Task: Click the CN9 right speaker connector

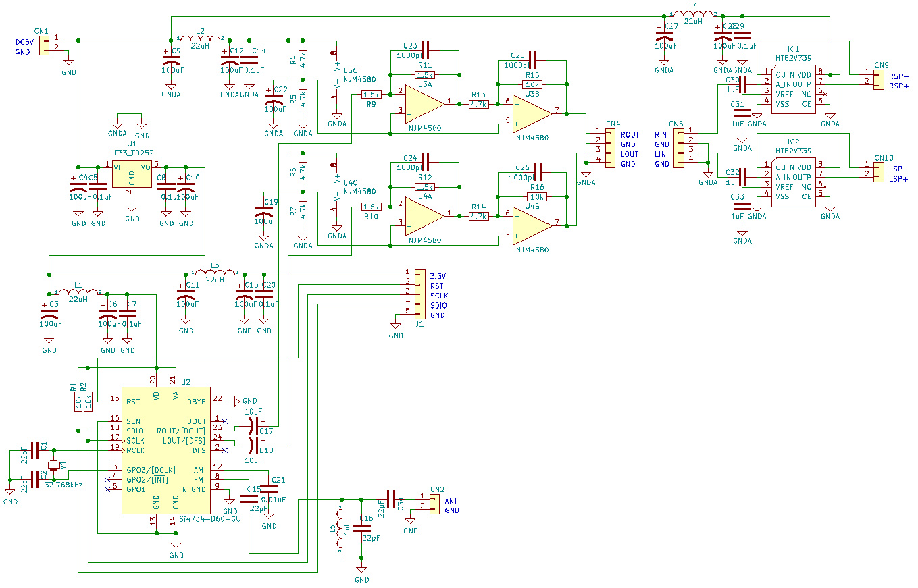Action: pos(879,78)
